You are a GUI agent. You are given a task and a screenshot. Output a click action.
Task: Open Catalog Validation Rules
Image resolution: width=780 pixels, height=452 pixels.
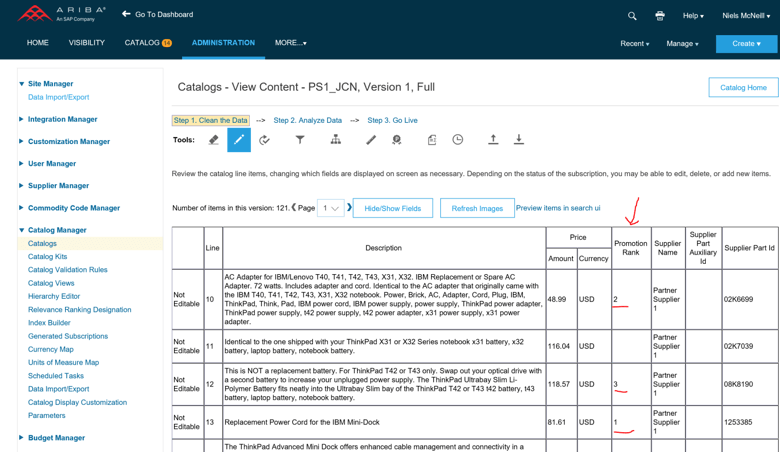pyautogui.click(x=68, y=270)
